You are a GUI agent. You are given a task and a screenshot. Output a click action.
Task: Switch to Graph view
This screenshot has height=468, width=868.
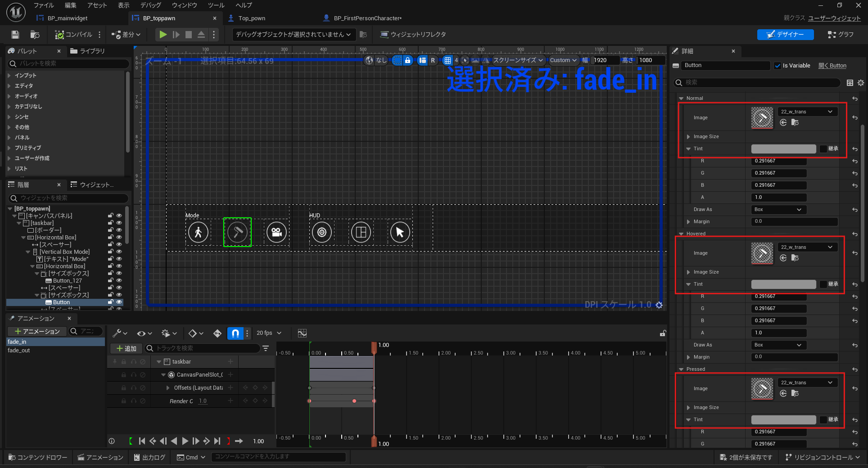coord(841,35)
